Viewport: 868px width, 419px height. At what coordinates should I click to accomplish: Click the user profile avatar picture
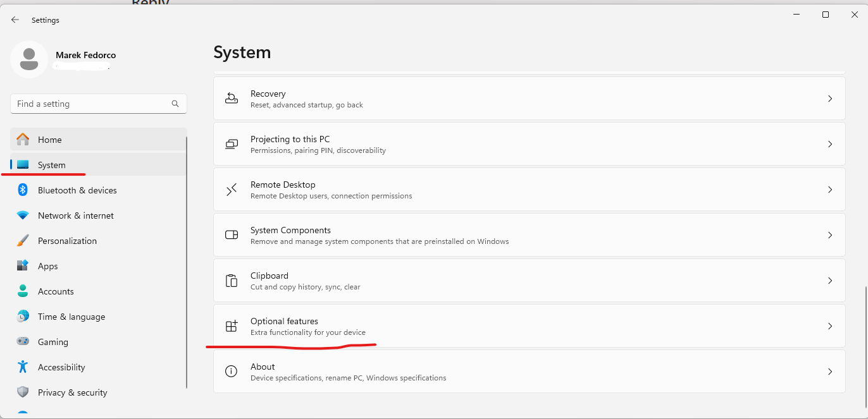(x=29, y=59)
